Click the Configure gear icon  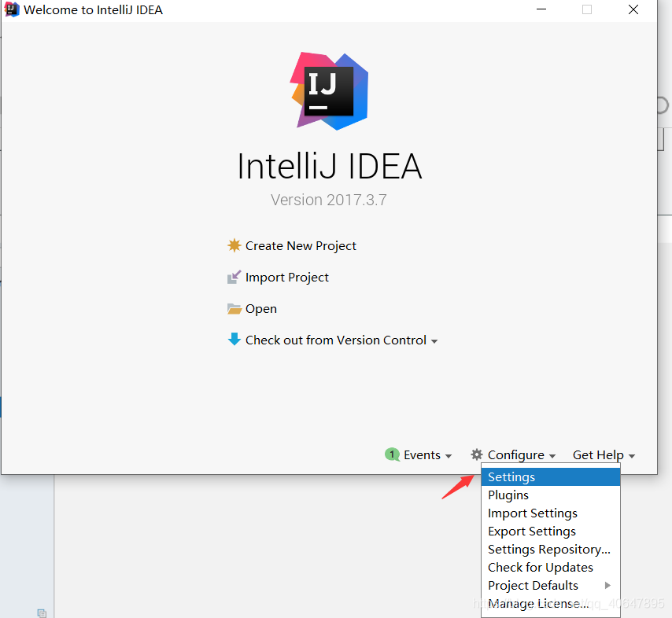coord(477,454)
